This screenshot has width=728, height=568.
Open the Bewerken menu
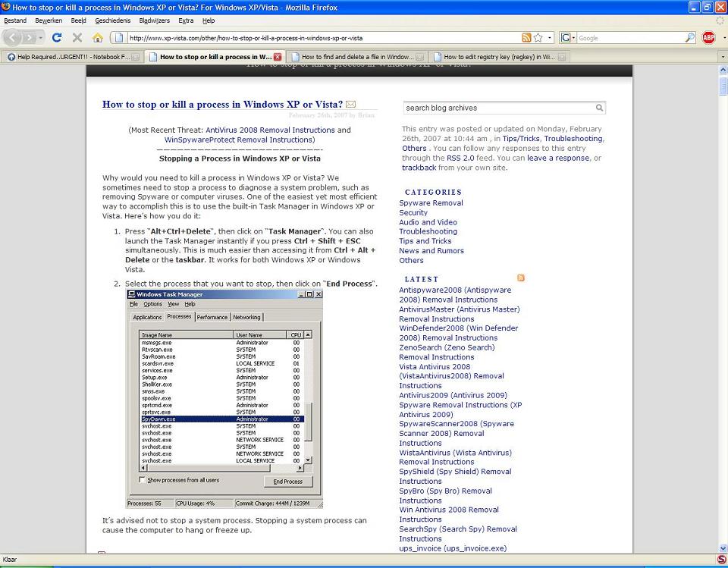(x=49, y=20)
